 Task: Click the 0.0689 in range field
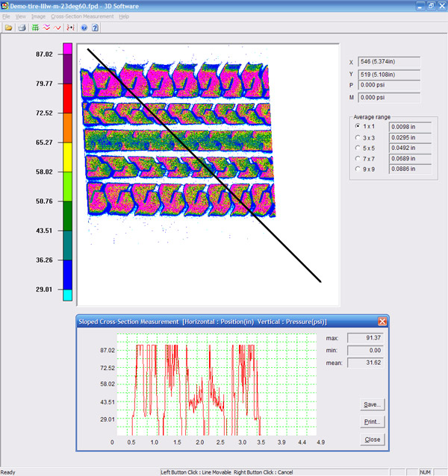pyautogui.click(x=411, y=159)
